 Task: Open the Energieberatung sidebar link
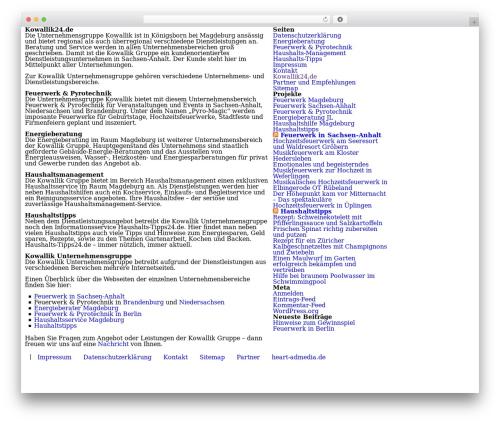299,41
